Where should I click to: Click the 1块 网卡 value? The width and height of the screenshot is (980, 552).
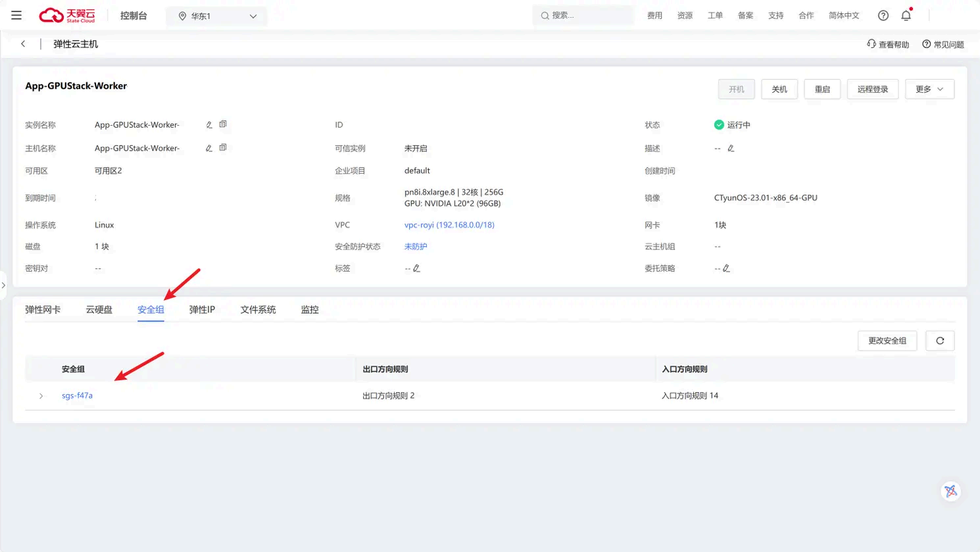click(720, 225)
